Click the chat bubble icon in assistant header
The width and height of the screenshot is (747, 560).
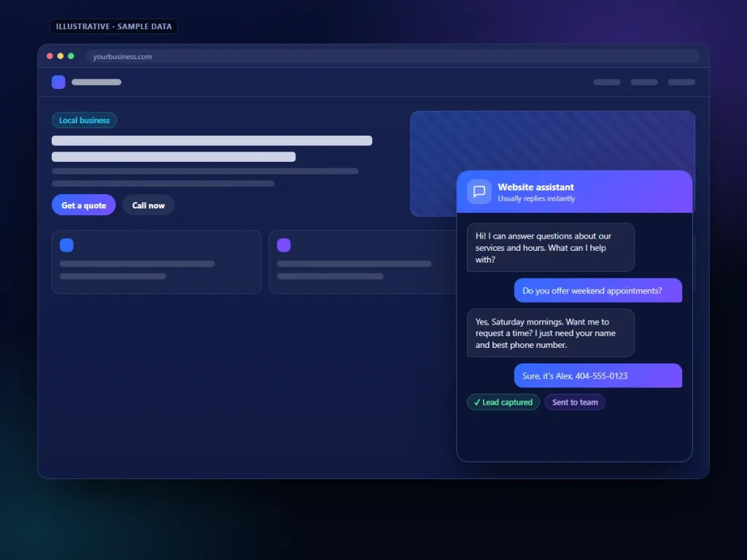pyautogui.click(x=479, y=192)
